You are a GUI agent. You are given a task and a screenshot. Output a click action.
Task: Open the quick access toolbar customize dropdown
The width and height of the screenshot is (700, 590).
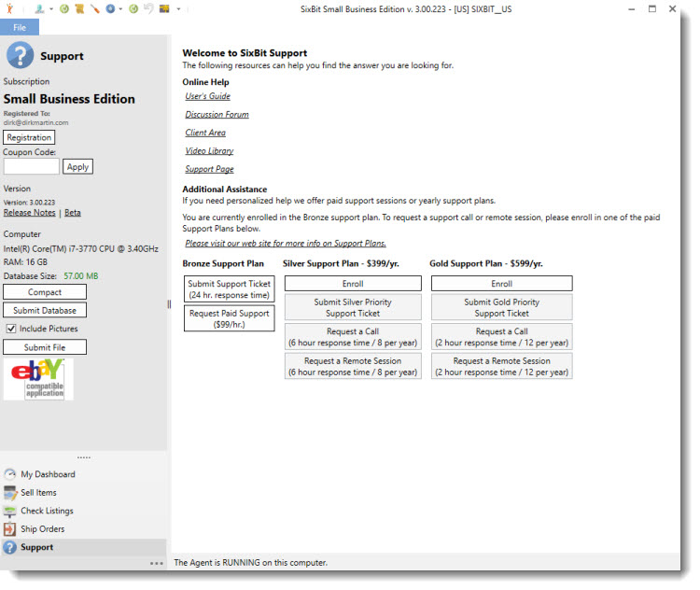point(178,9)
